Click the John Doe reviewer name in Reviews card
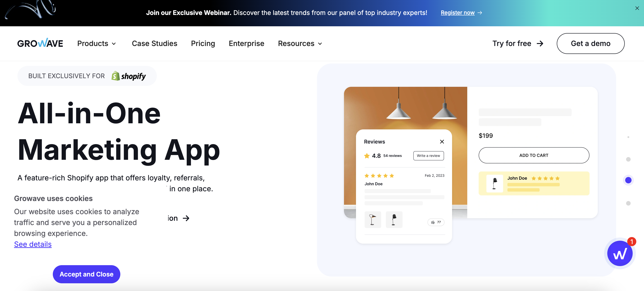 coord(373,184)
